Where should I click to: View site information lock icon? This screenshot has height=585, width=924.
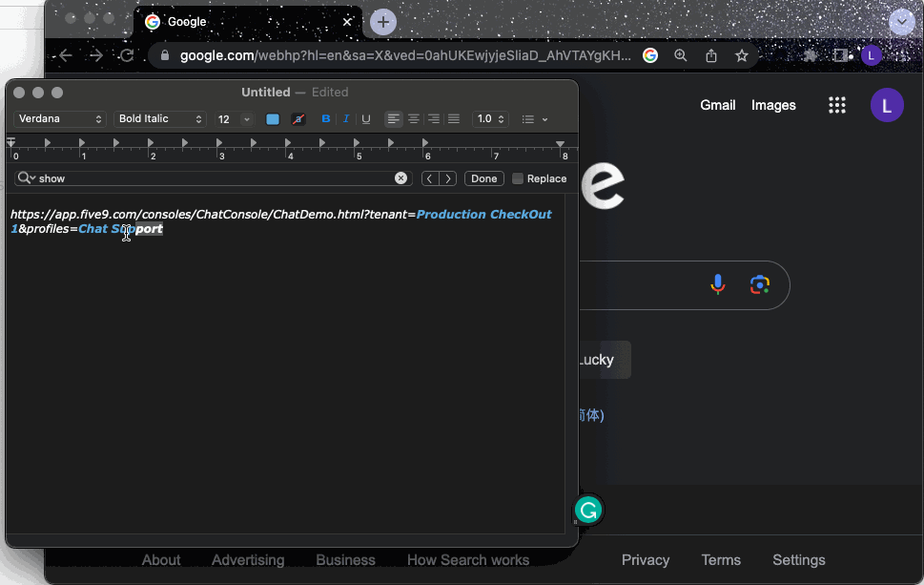(165, 55)
